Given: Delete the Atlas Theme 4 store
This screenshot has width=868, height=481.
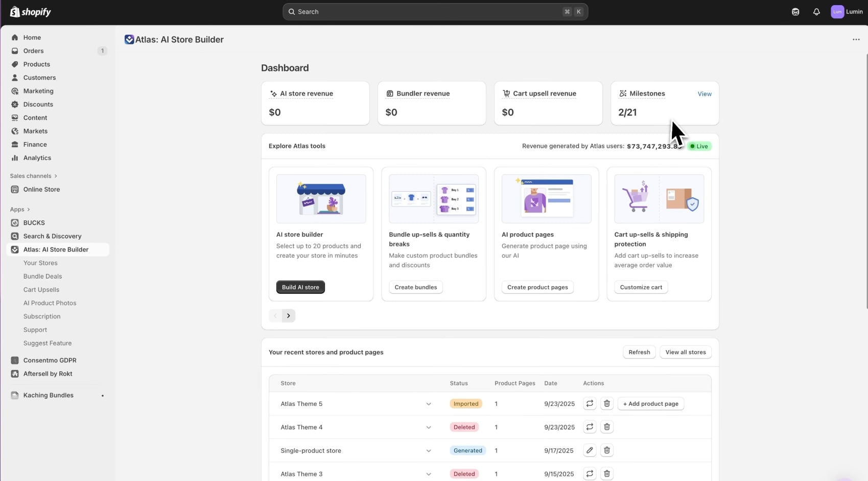Looking at the screenshot, I should click(x=607, y=427).
